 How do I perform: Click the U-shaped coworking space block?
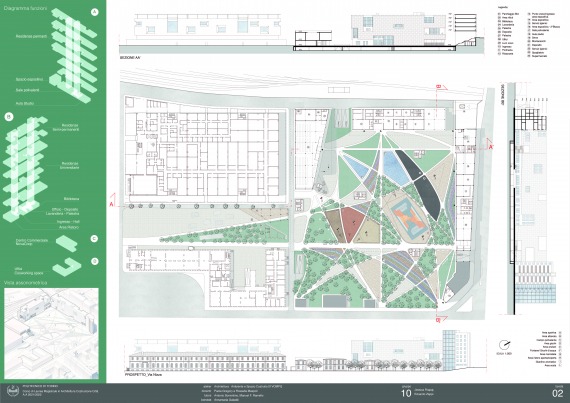pyautogui.click(x=67, y=267)
